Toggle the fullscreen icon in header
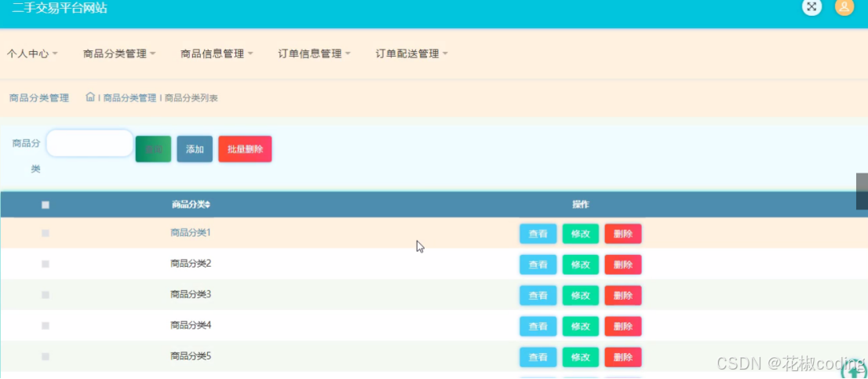This screenshot has height=379, width=868. [x=811, y=6]
